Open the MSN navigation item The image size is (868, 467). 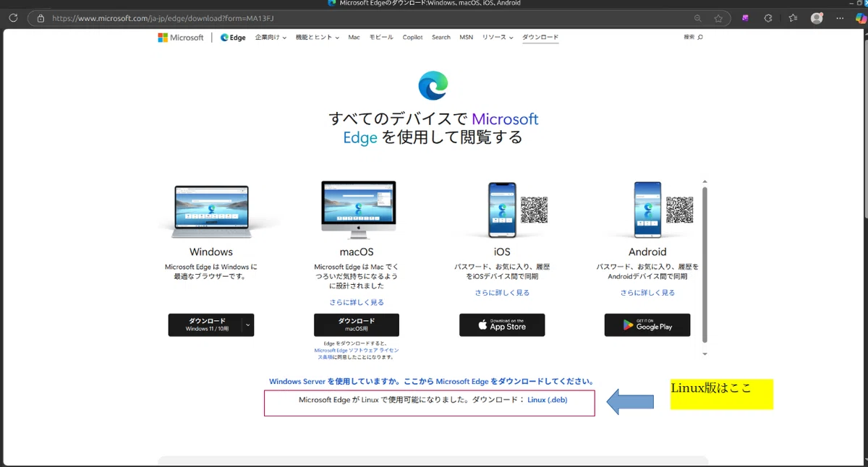(466, 37)
